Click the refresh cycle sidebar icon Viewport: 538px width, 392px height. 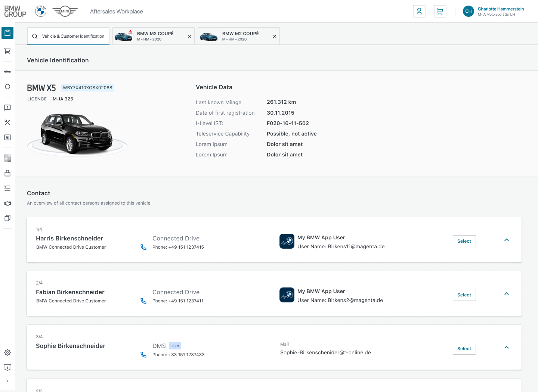[x=7, y=87]
